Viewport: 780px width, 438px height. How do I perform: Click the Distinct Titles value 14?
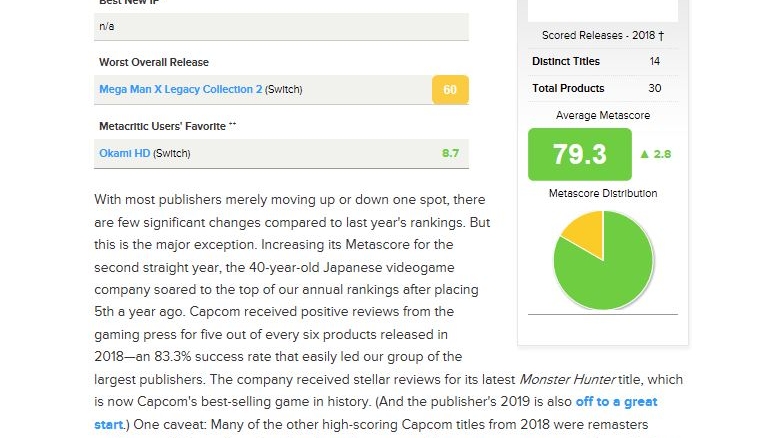pos(654,62)
